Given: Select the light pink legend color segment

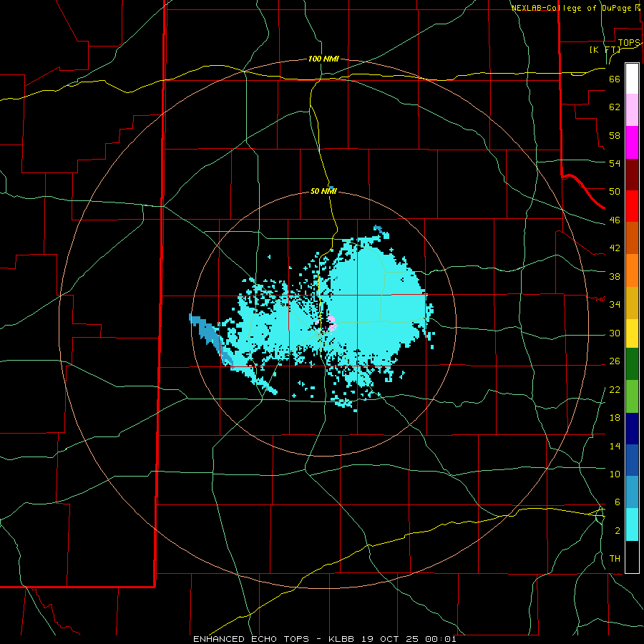Looking at the screenshot, I should pyautogui.click(x=632, y=109).
